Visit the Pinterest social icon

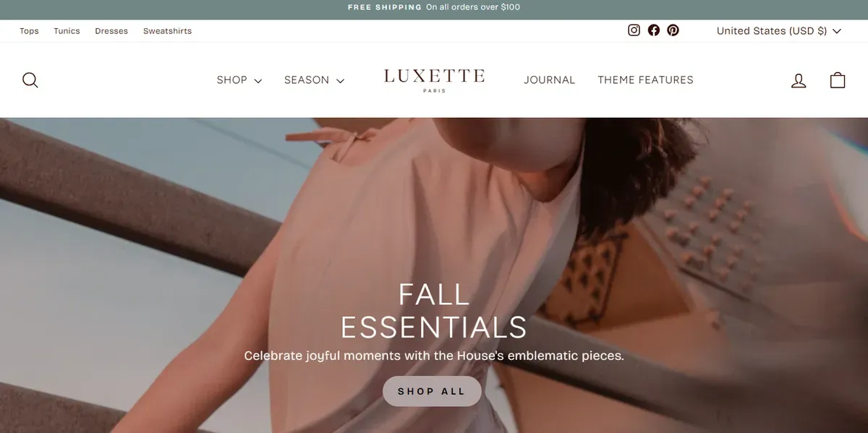click(x=673, y=30)
